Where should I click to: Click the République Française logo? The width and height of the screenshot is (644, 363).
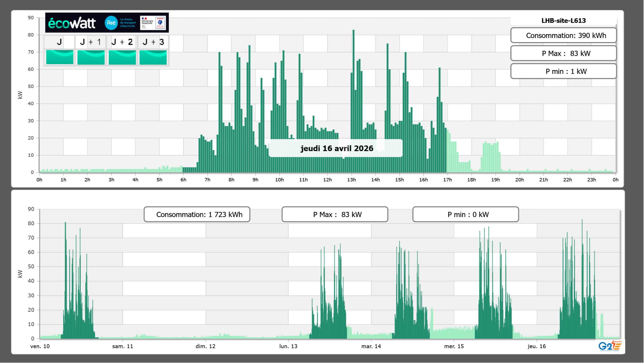point(147,23)
